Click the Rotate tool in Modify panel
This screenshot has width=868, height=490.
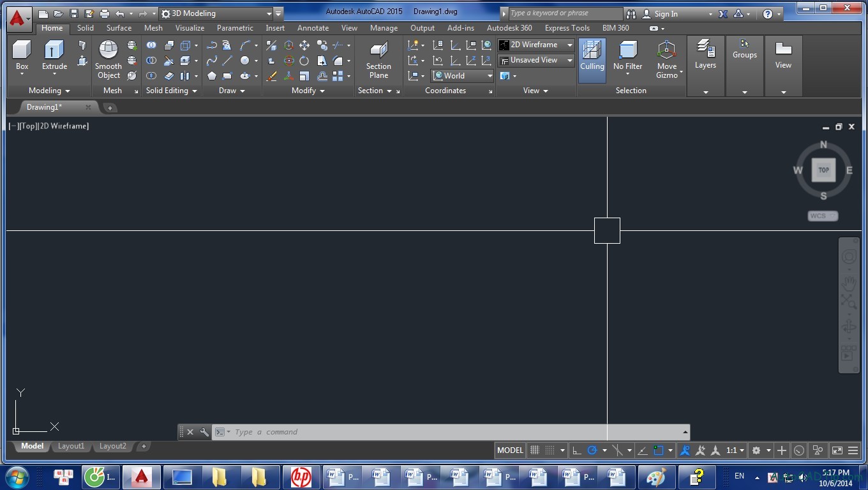pos(304,61)
